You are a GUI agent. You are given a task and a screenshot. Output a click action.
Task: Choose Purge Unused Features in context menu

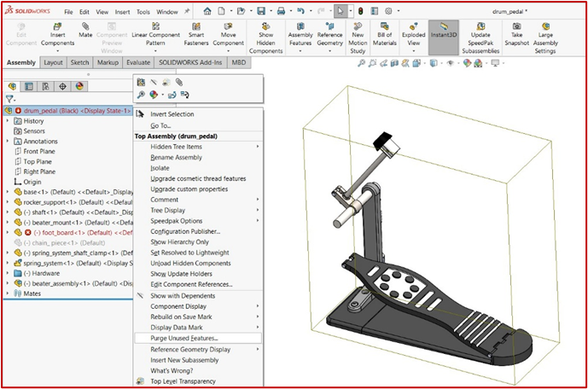coord(198,338)
